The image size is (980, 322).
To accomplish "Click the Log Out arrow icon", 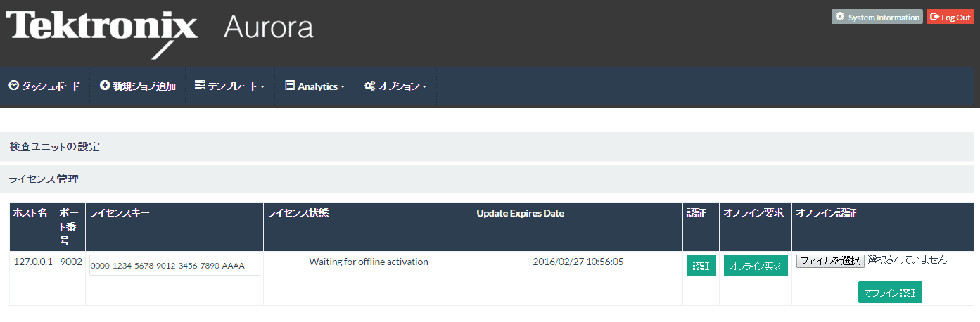I will coord(934,17).
